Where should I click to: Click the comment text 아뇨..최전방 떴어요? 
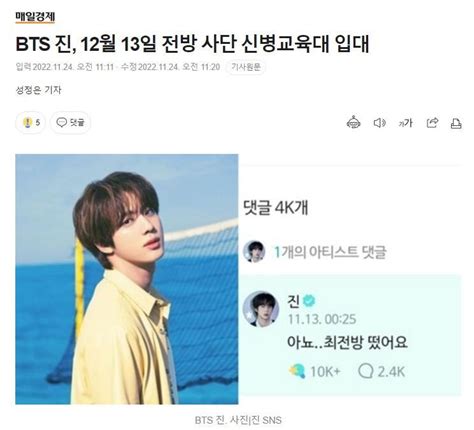point(347,342)
